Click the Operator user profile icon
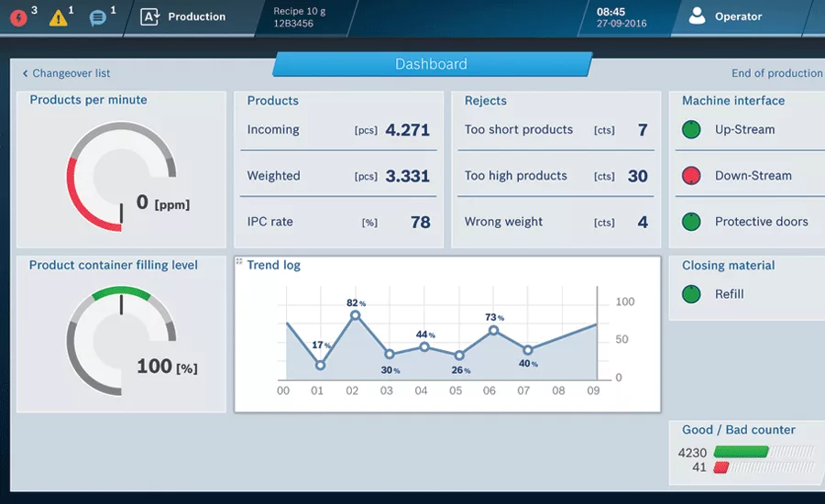This screenshot has width=825, height=504. pyautogui.click(x=697, y=16)
